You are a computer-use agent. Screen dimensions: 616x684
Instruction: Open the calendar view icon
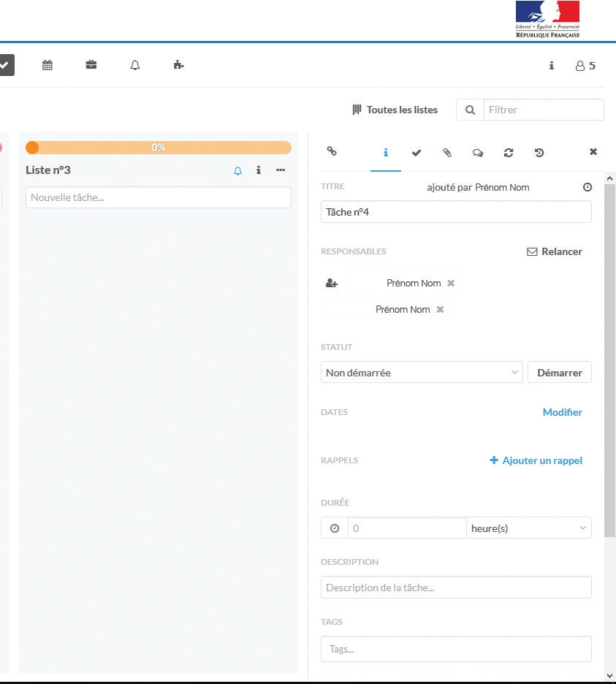(47, 65)
